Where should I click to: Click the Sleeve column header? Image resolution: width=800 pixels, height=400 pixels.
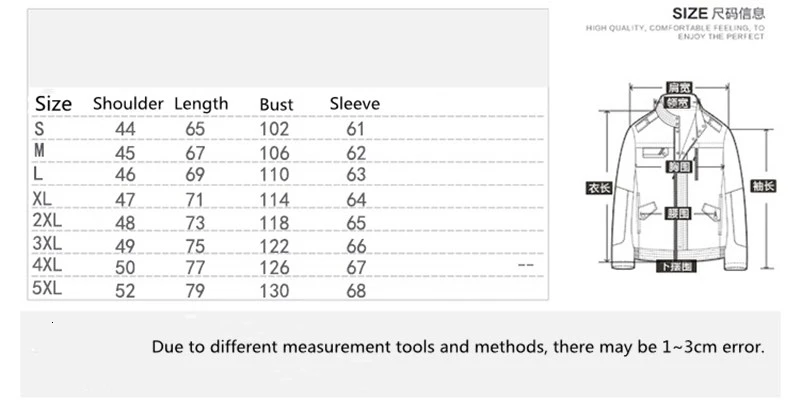(355, 104)
